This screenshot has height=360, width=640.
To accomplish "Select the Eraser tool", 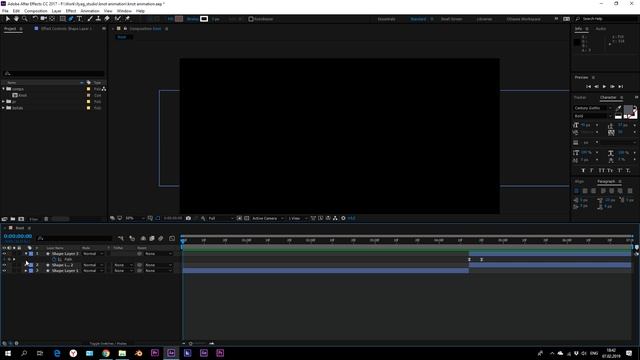I will click(x=107, y=19).
